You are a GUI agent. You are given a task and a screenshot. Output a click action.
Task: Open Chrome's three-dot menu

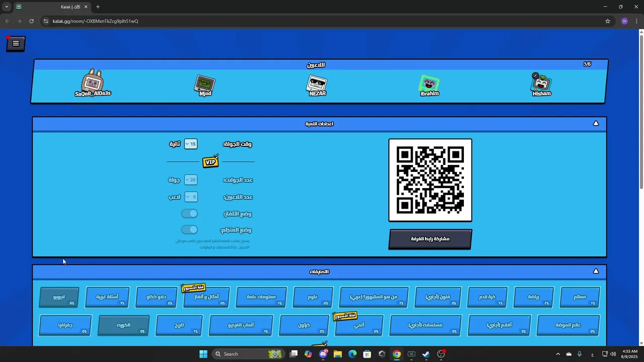[637, 21]
